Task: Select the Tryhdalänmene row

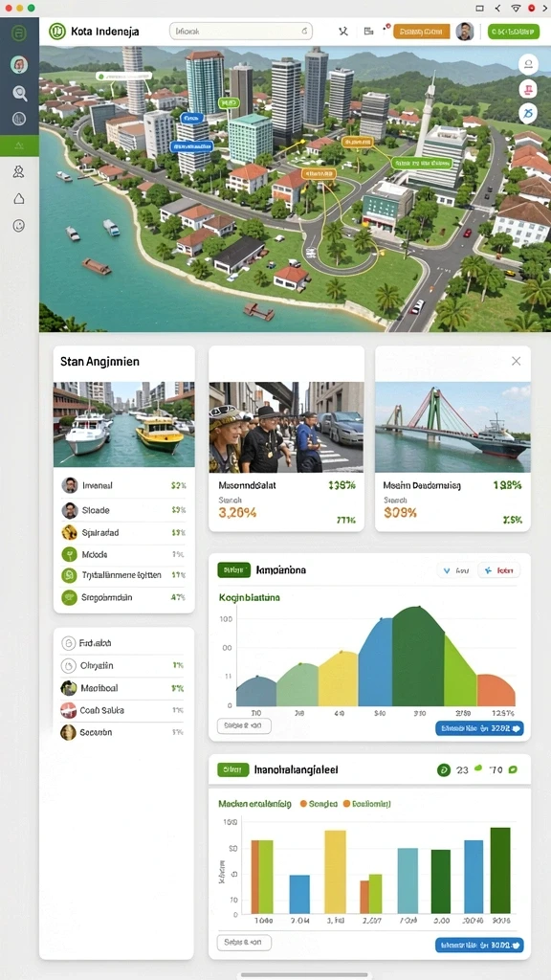Action: coord(123,575)
